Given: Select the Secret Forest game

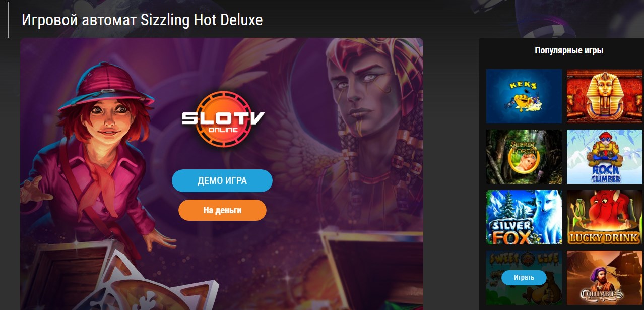Looking at the screenshot, I should coord(524,157).
